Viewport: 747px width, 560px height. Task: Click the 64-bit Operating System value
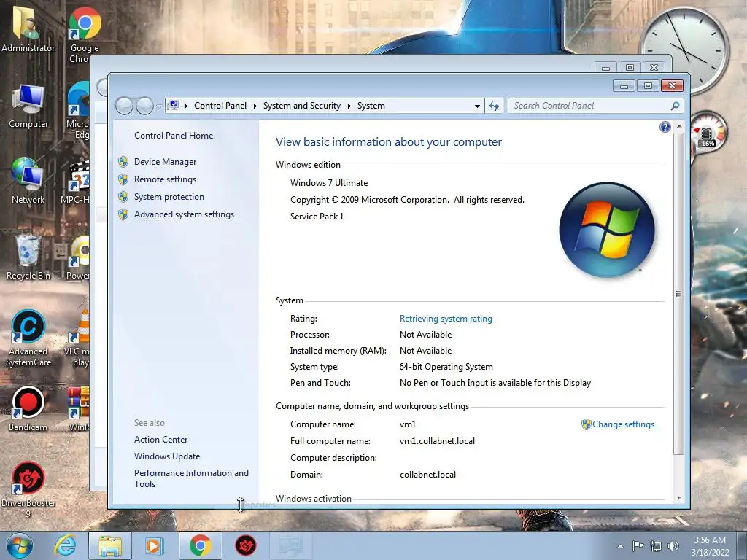[446, 367]
